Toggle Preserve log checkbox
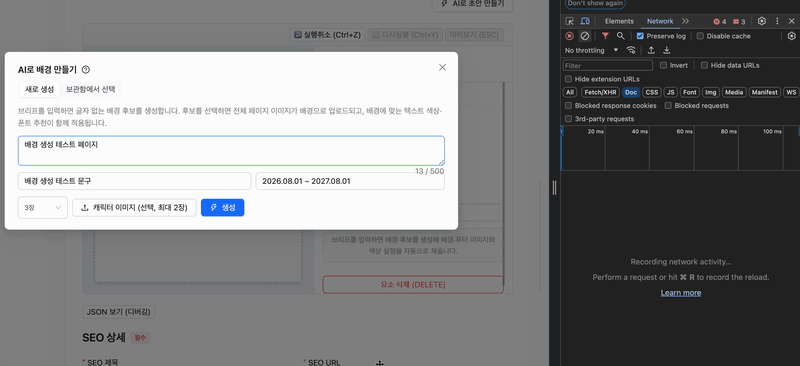This screenshot has width=800, height=366. 640,36
